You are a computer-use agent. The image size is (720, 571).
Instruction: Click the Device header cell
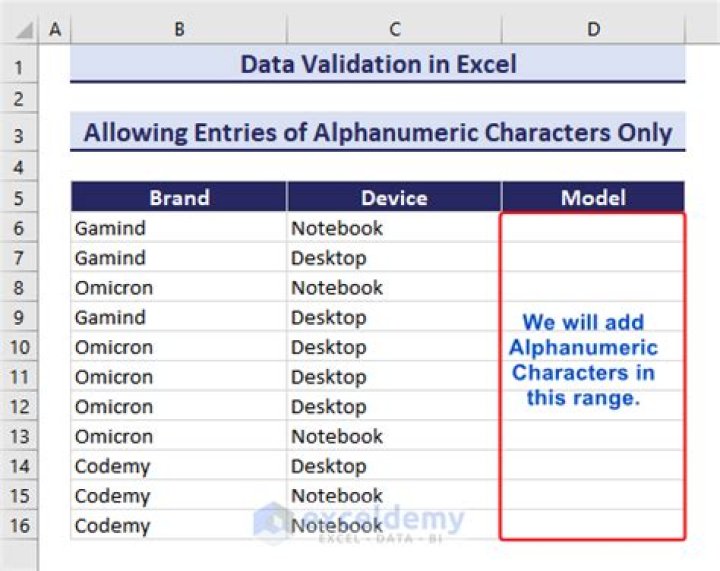[394, 197]
